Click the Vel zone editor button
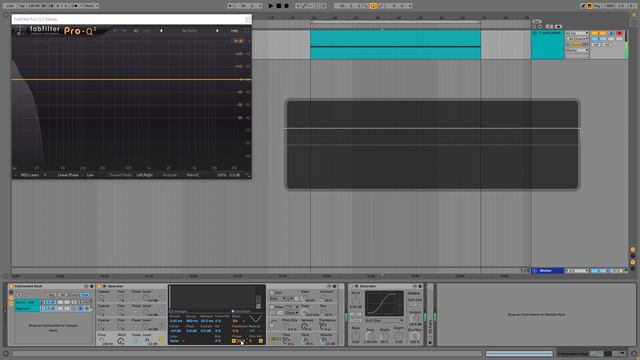640x360 pixels. [x=62, y=295]
